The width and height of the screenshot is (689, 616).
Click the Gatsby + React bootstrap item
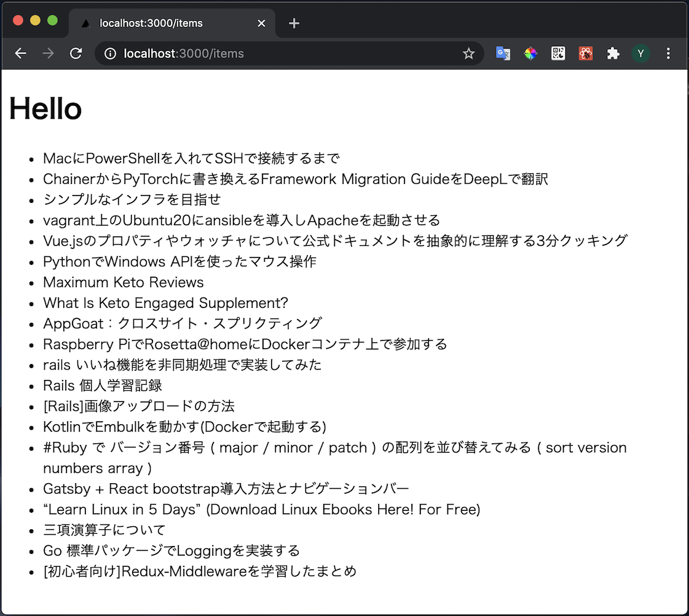[x=226, y=489]
